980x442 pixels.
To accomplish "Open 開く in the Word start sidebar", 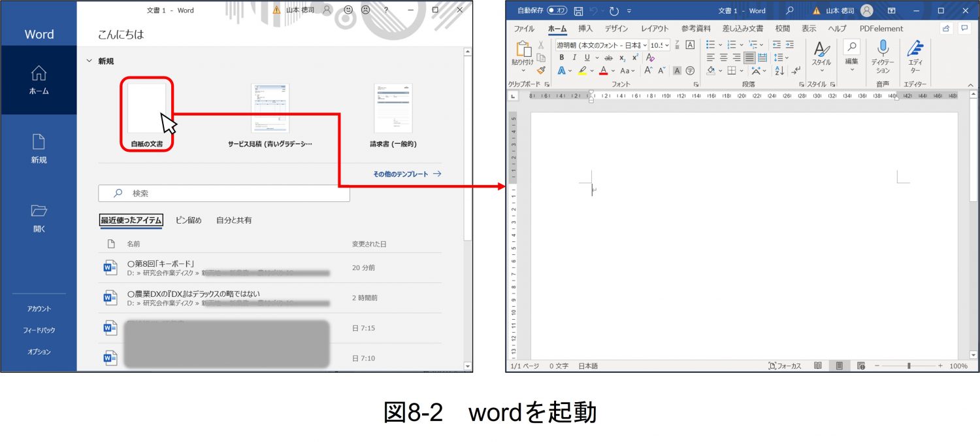I will tap(39, 219).
